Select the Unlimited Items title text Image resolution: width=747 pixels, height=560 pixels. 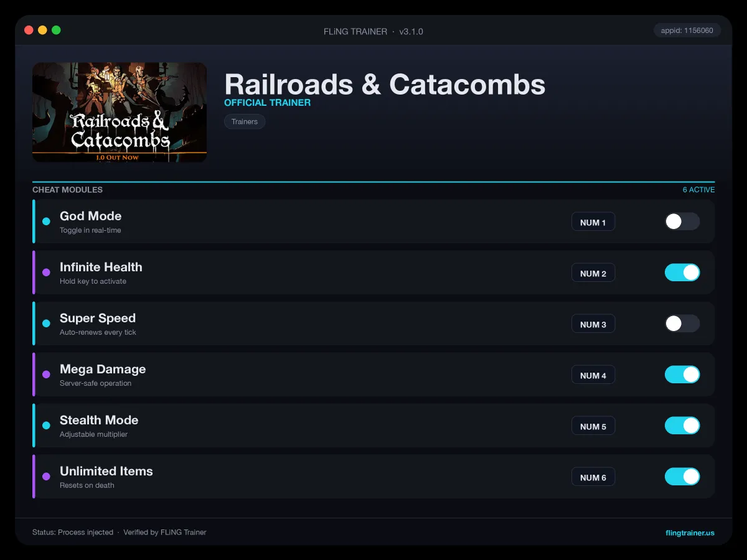coord(106,471)
